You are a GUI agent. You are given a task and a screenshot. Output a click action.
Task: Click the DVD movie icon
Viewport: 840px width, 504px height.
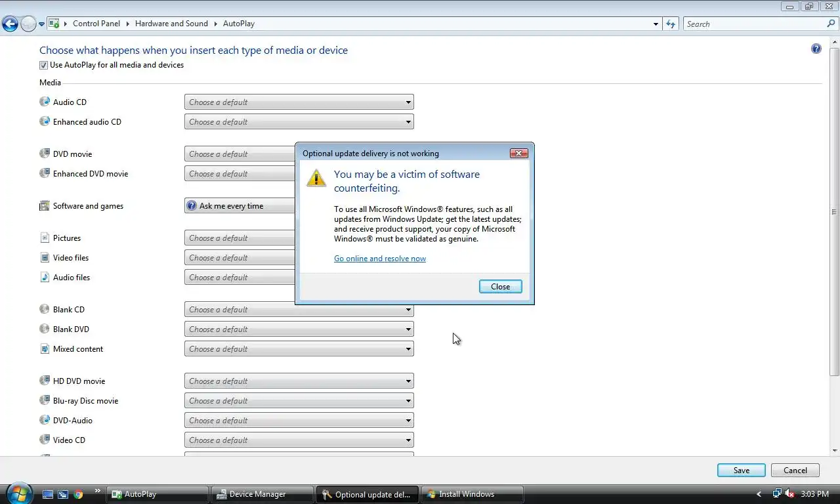coord(45,154)
